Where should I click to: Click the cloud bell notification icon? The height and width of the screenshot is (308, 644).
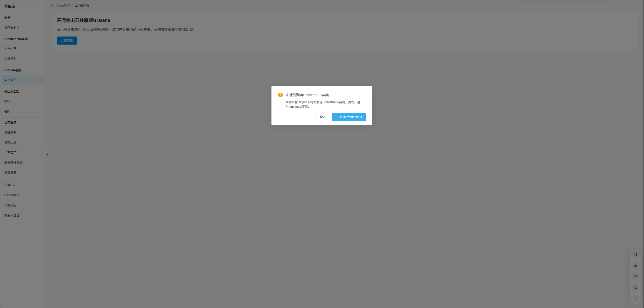point(635,288)
